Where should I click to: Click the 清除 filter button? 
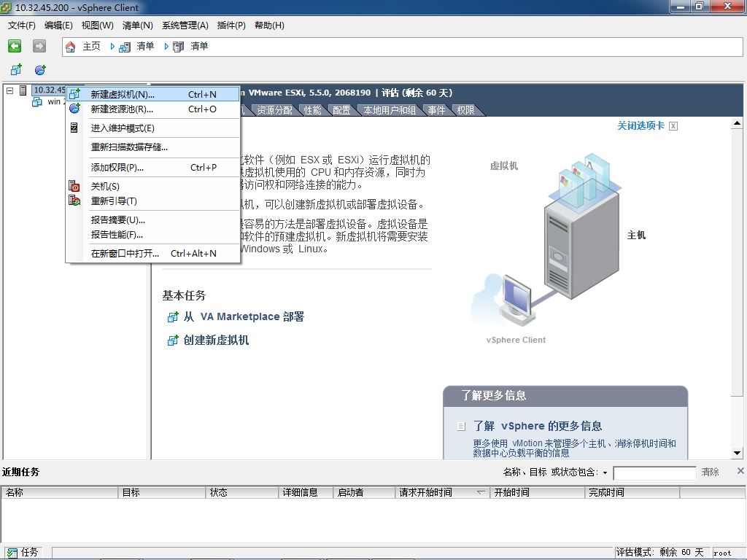[710, 472]
